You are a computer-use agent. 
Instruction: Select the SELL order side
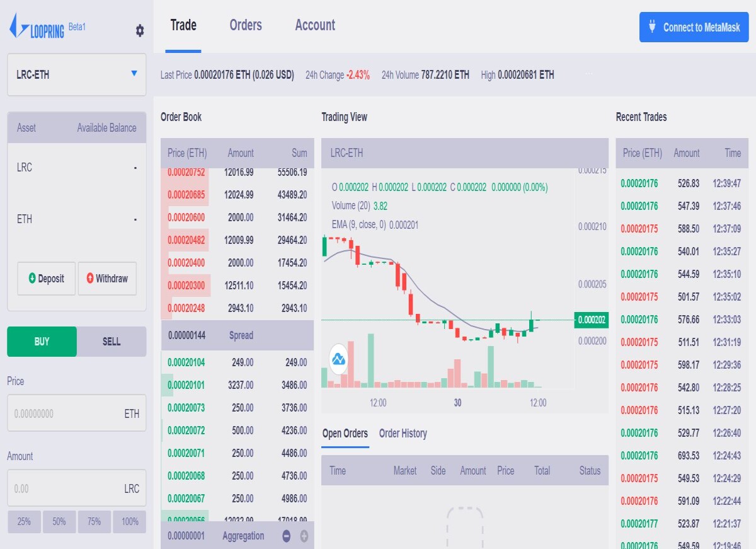coord(112,342)
